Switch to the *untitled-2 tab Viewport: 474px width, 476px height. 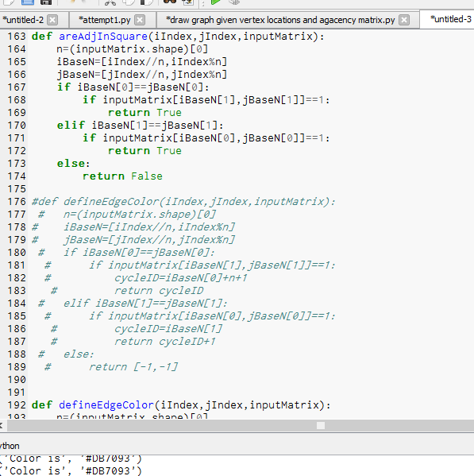point(23,20)
